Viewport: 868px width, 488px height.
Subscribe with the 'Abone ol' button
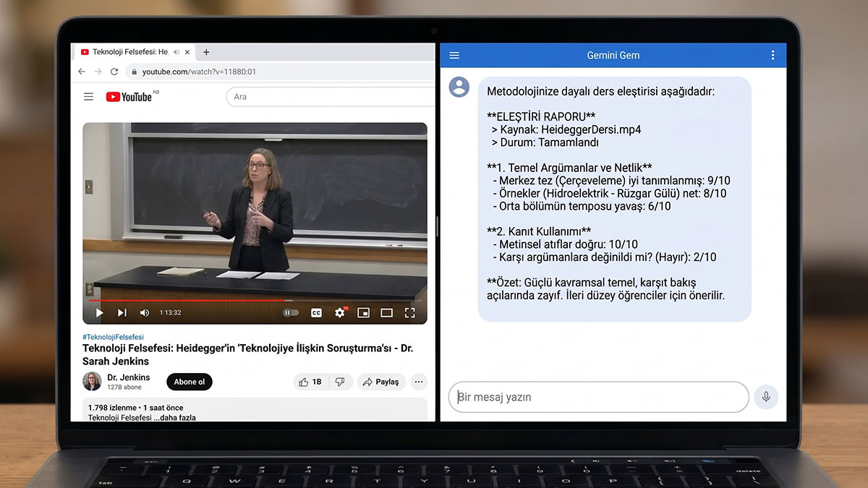190,382
